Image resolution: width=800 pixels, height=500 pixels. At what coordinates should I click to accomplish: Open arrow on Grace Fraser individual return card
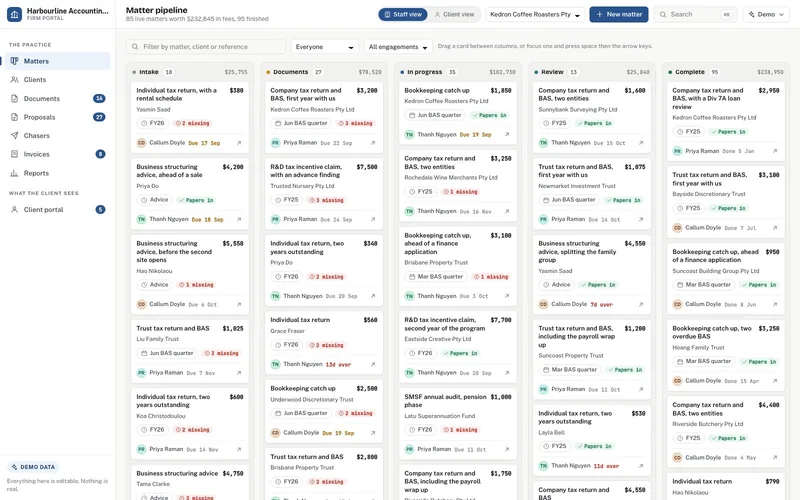373,364
